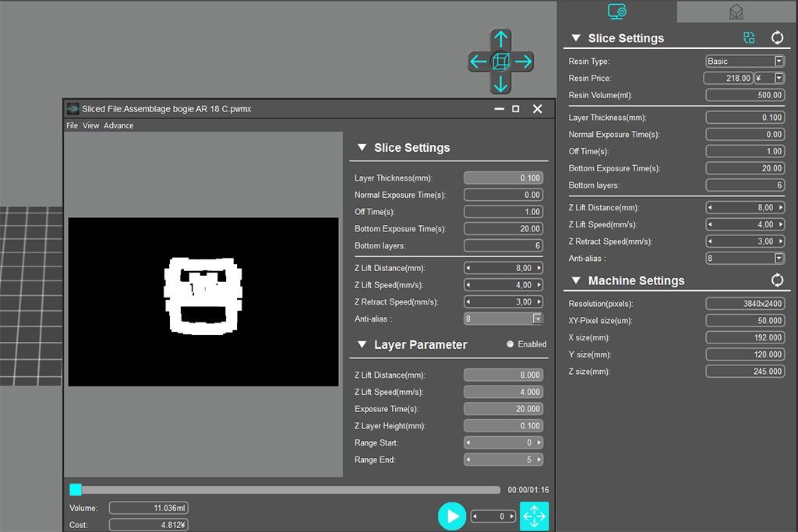Decrease the Range End value
Screen dimensions: 798x532
pos(468,460)
